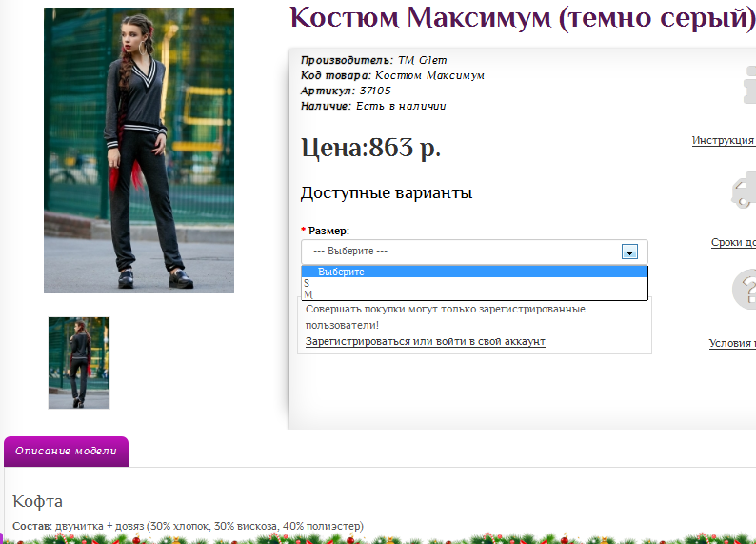The image size is (756, 544).
Task: Click the info icon above Инструкция
Action: point(749,85)
